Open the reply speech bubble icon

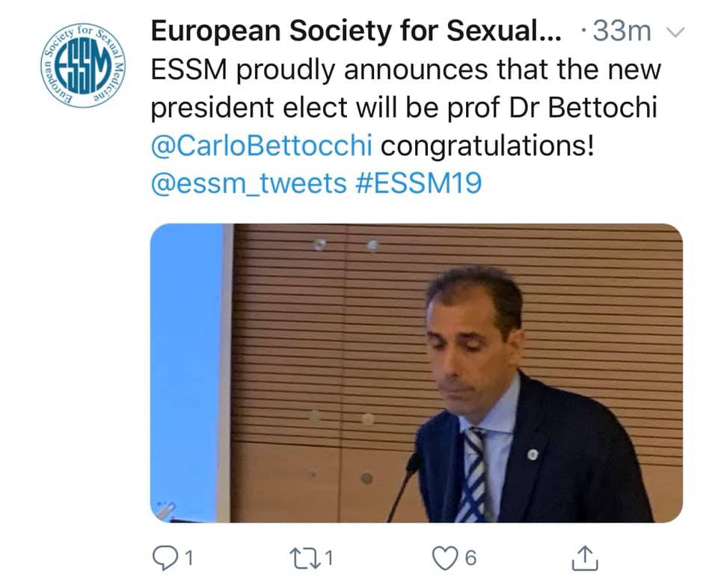[x=165, y=558]
